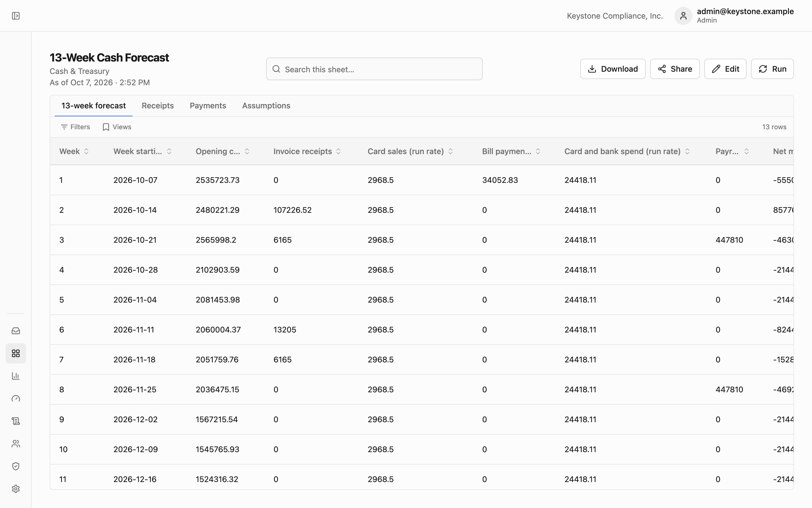Toggle the sidebar panel icon

point(16,16)
